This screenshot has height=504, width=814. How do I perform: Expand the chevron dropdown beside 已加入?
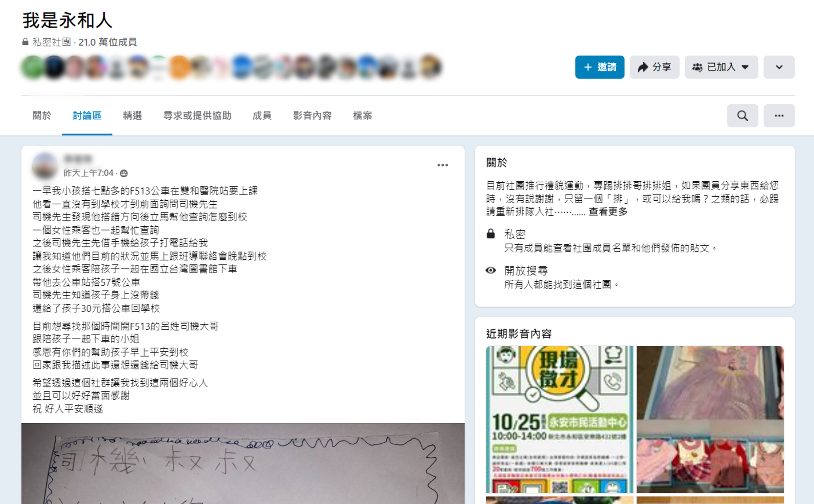[x=779, y=67]
